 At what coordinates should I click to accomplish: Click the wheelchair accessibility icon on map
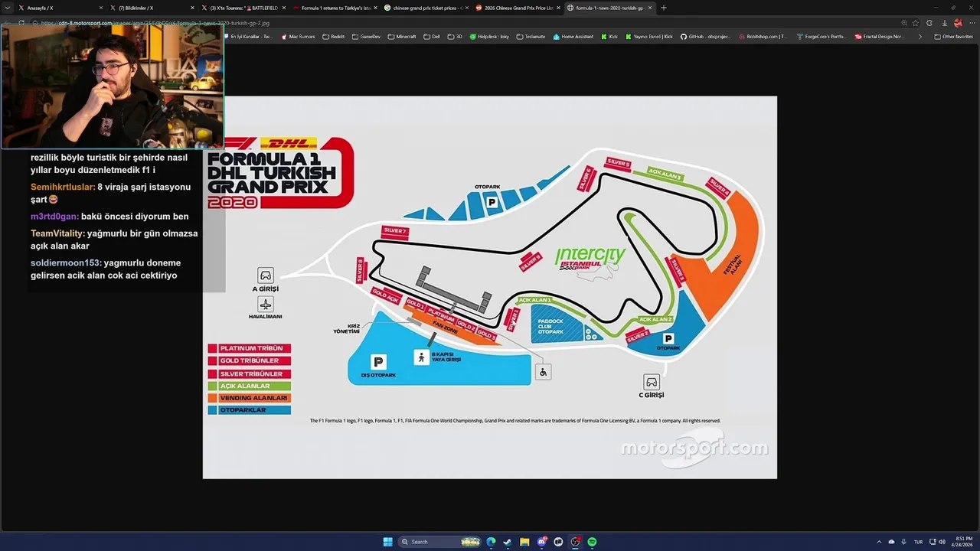(543, 372)
